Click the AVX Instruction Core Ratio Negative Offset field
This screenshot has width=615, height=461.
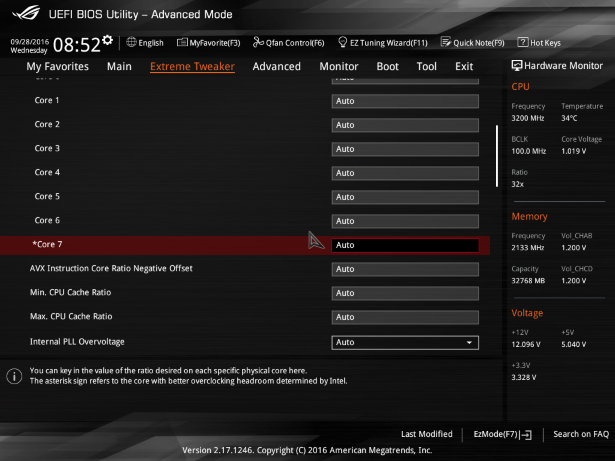(405, 269)
